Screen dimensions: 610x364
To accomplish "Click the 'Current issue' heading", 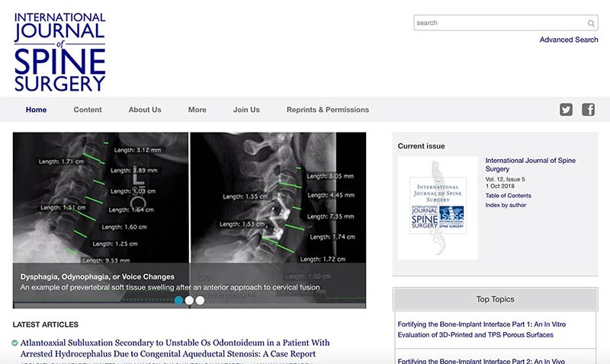I will click(x=421, y=146).
